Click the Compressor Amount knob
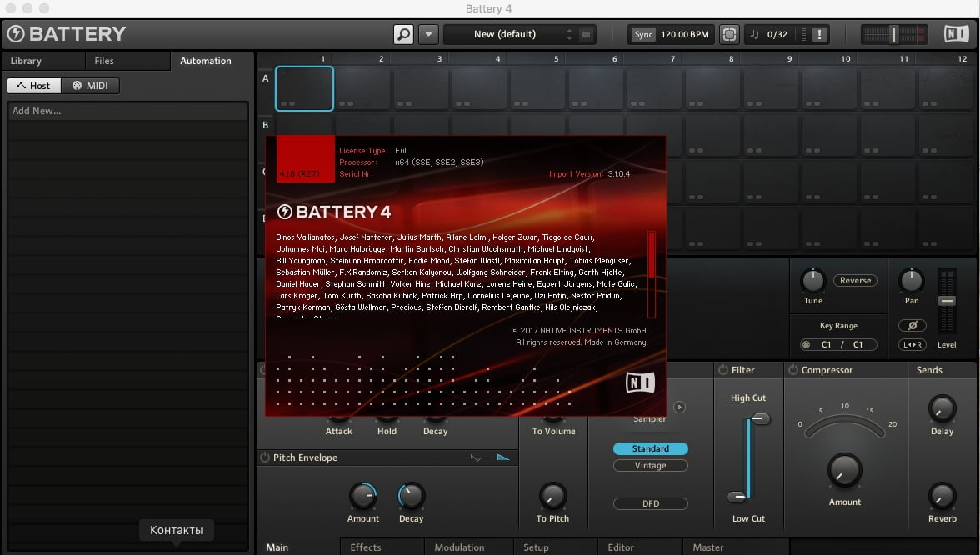Image resolution: width=980 pixels, height=555 pixels. 844,471
